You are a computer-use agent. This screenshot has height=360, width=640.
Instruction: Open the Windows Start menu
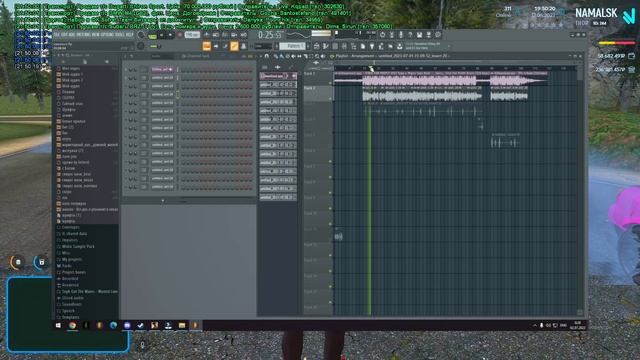pyautogui.click(x=58, y=325)
